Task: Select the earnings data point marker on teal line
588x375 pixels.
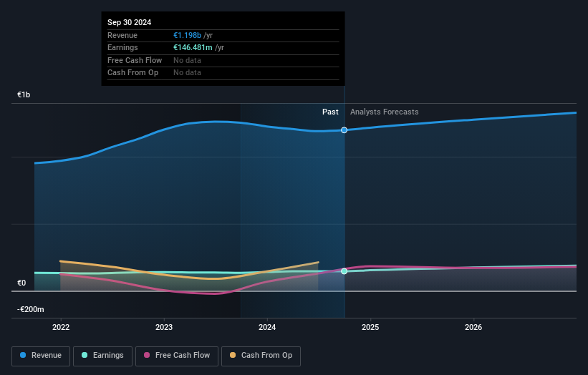Action: [x=344, y=271]
